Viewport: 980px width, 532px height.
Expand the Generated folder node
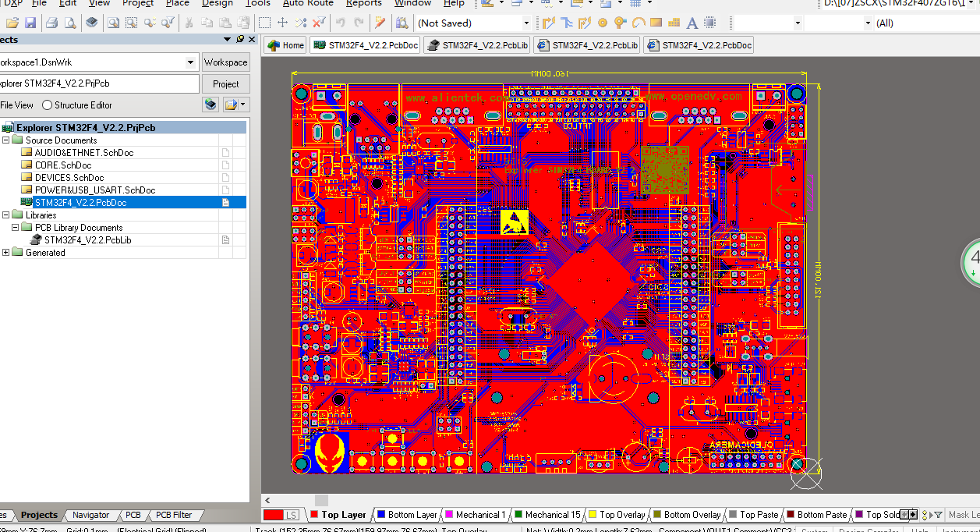pyautogui.click(x=6, y=253)
